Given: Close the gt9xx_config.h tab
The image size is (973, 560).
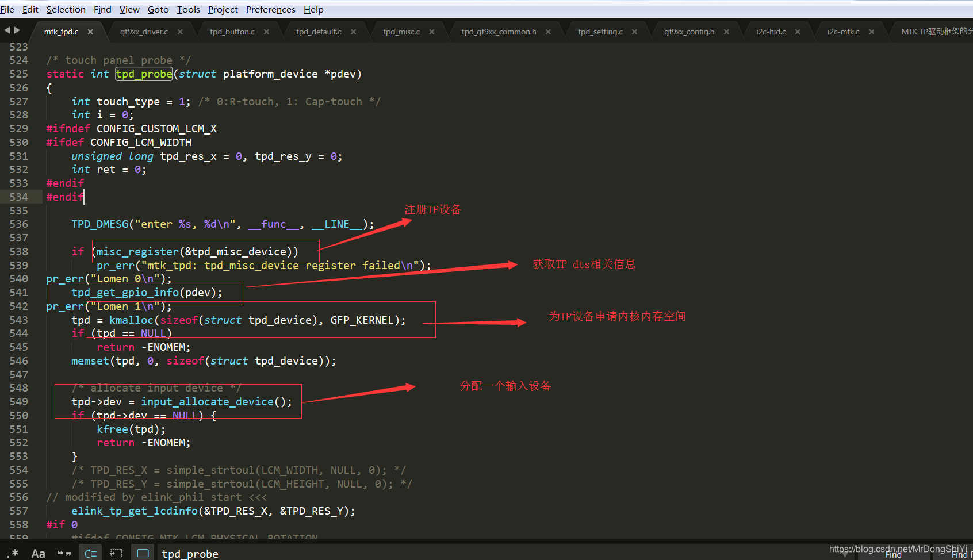Looking at the screenshot, I should pyautogui.click(x=726, y=32).
